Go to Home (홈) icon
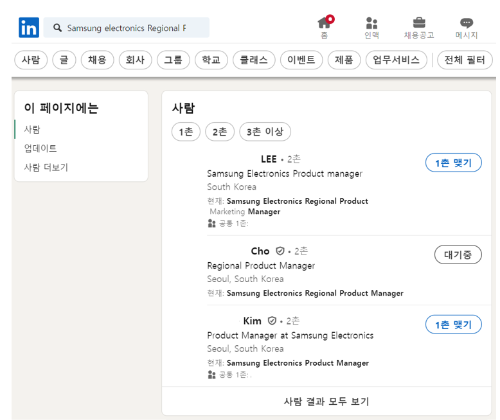Screen dimensions: 500x420 (325, 23)
